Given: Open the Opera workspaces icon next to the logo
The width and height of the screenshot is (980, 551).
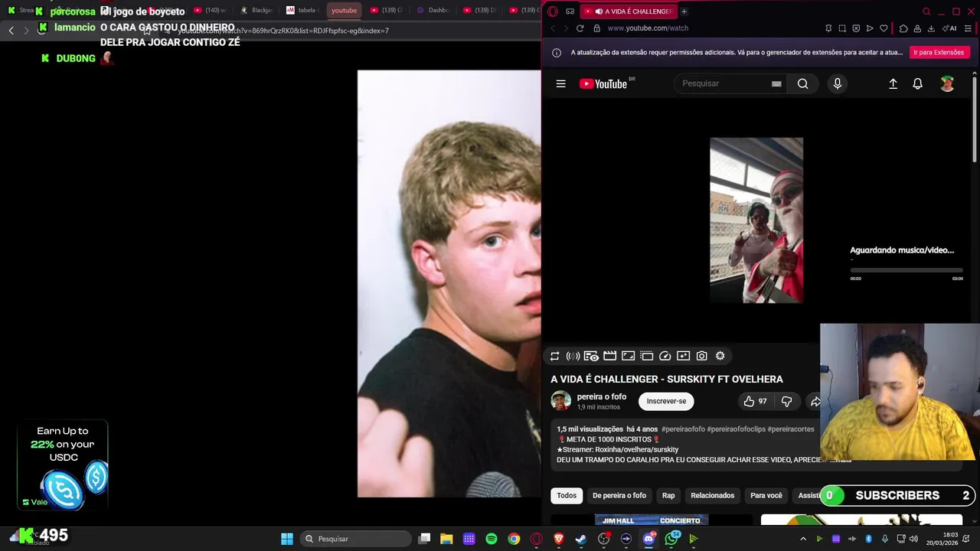Looking at the screenshot, I should [x=570, y=11].
